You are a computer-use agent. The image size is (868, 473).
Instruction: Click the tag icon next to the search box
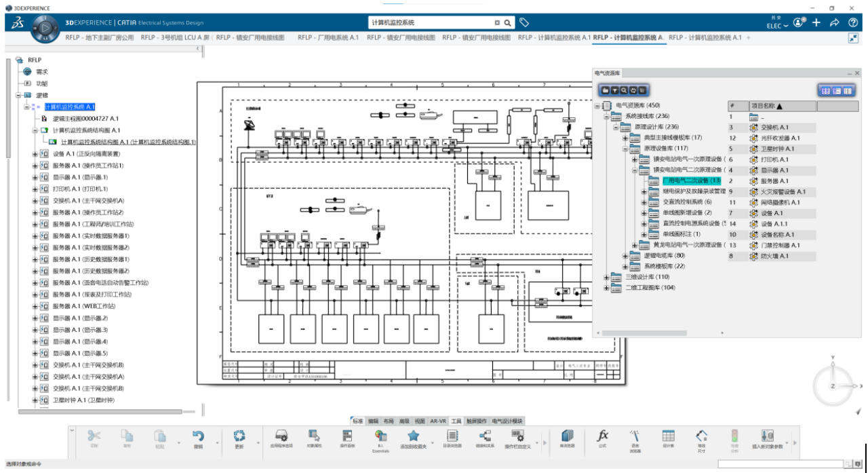(524, 22)
